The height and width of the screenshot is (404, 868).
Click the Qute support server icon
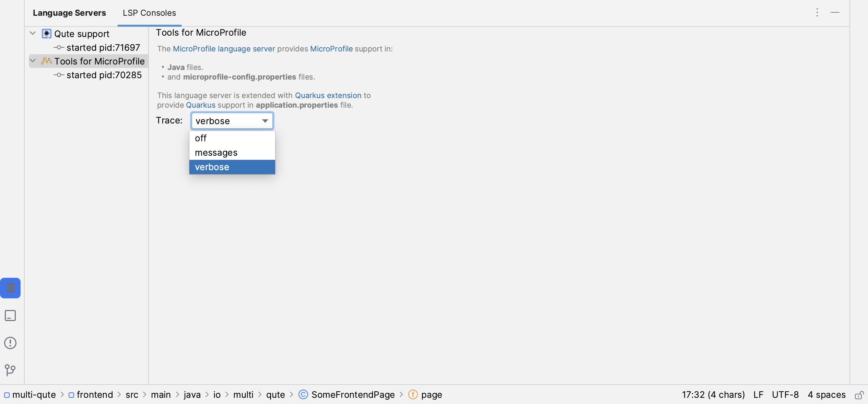47,34
